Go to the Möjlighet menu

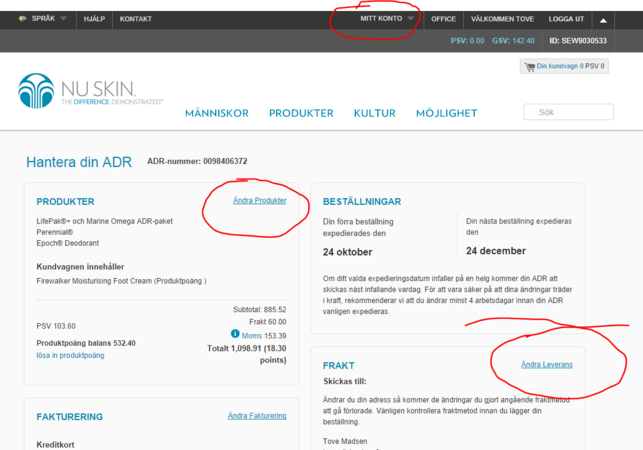tap(446, 113)
